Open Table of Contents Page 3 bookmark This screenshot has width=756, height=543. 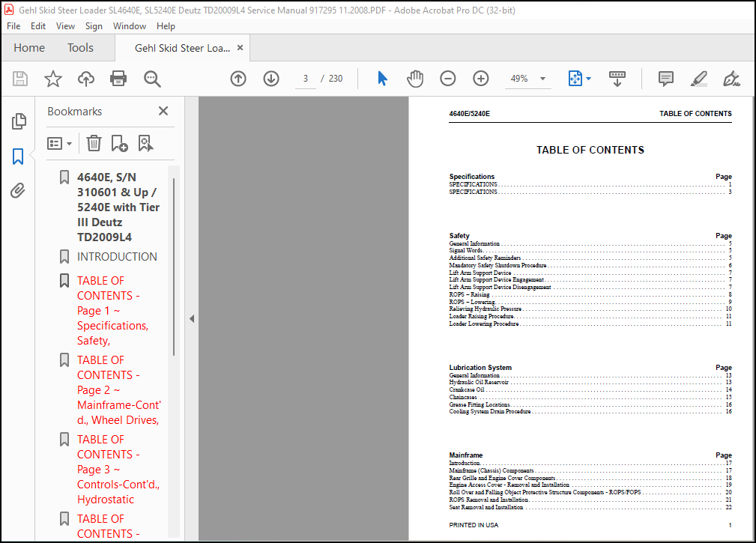[118, 470]
